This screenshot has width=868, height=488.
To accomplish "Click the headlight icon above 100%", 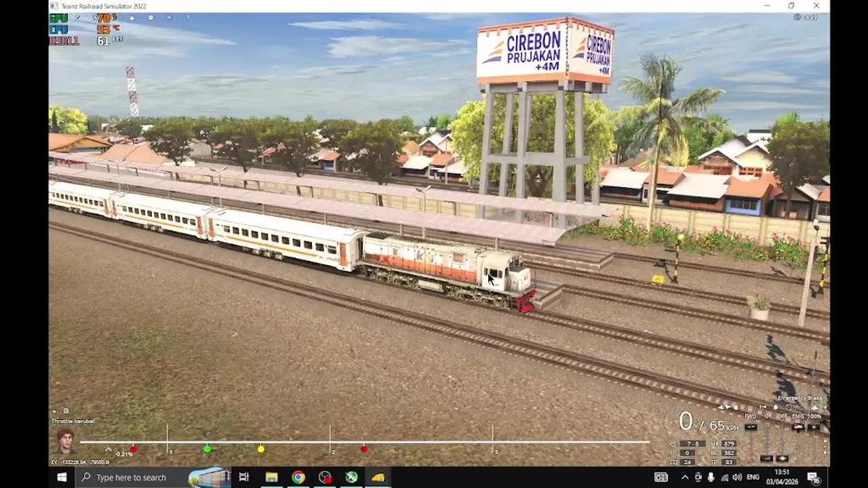I will 814,408.
